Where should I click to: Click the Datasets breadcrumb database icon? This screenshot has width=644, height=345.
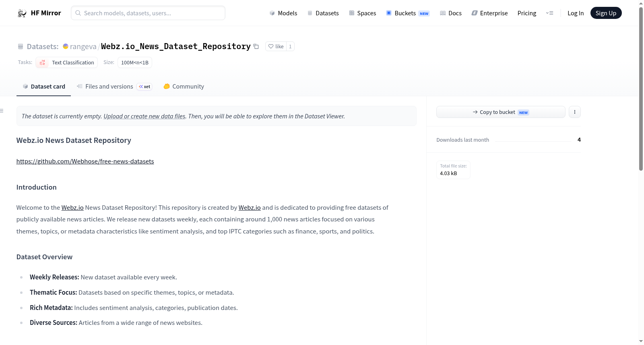[x=21, y=46]
